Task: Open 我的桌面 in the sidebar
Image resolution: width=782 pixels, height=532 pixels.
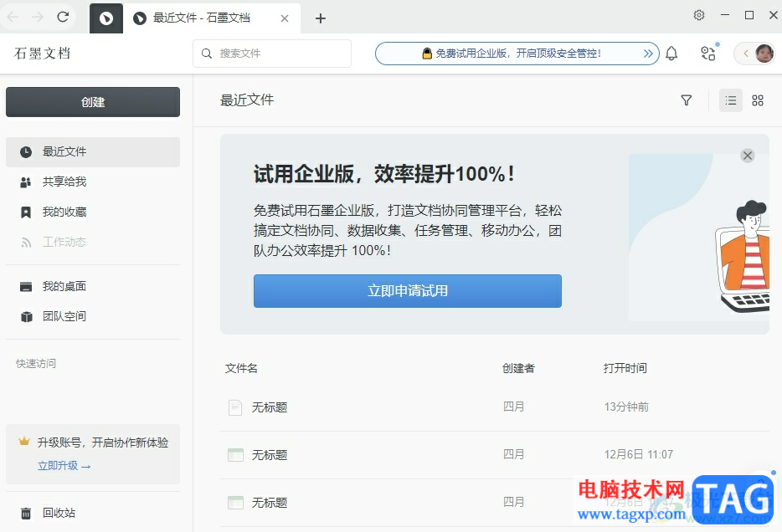Action: point(93,286)
